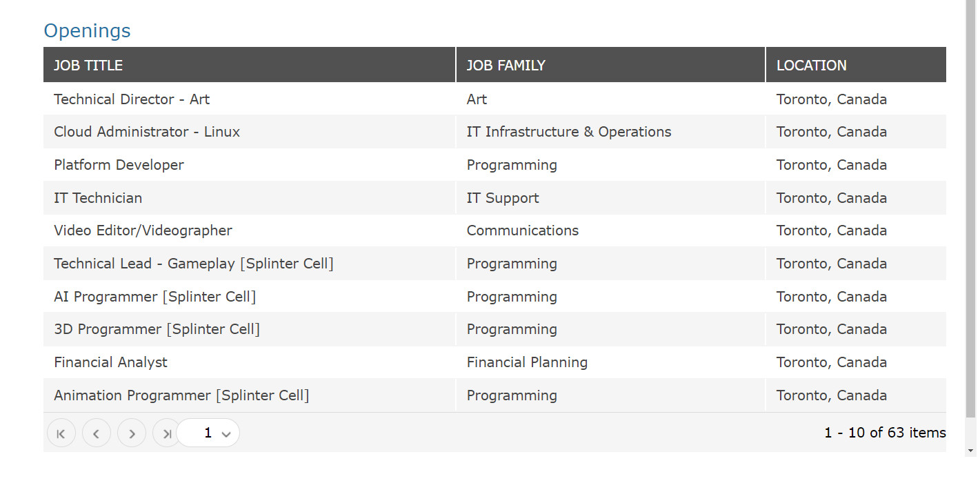The image size is (980, 481).
Task: Select AI Programmer [Splinter Cell] job
Action: (x=155, y=297)
